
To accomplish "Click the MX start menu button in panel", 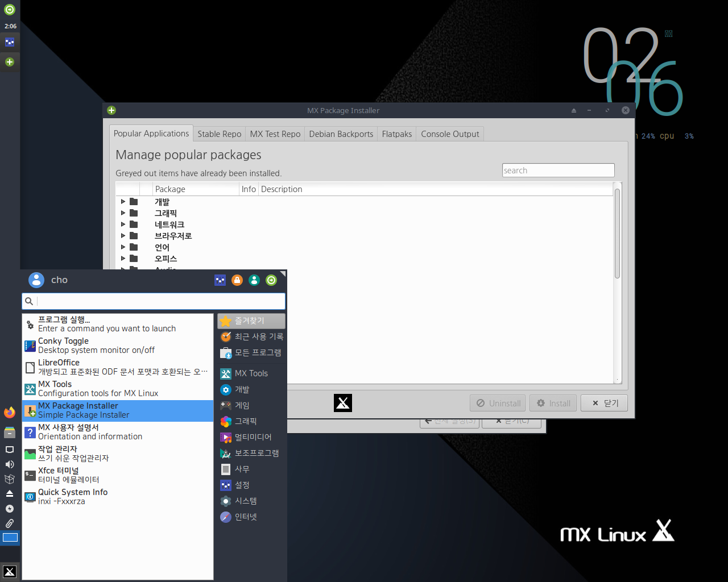I will tap(10, 572).
